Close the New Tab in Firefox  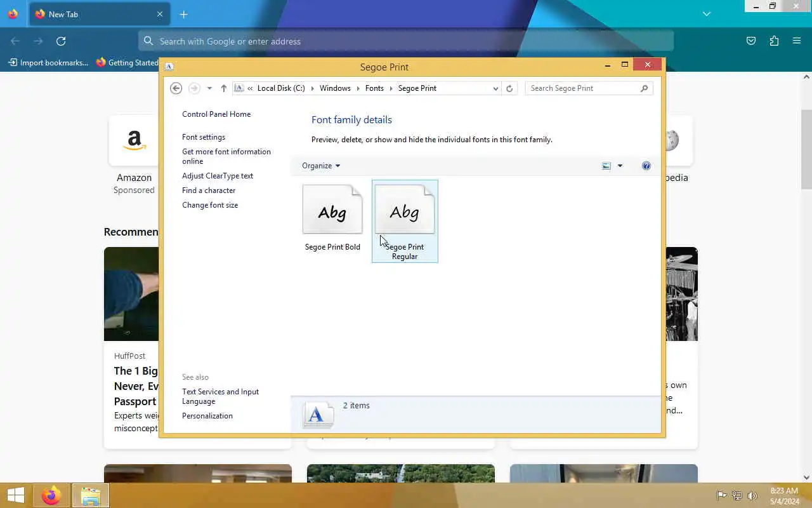coord(160,14)
